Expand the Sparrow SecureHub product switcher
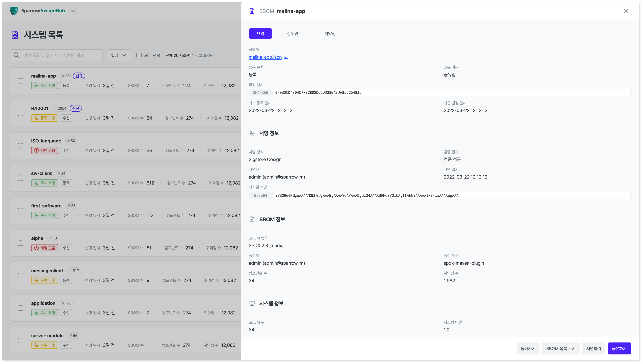Screen dimensions: 643x364 click(72, 11)
